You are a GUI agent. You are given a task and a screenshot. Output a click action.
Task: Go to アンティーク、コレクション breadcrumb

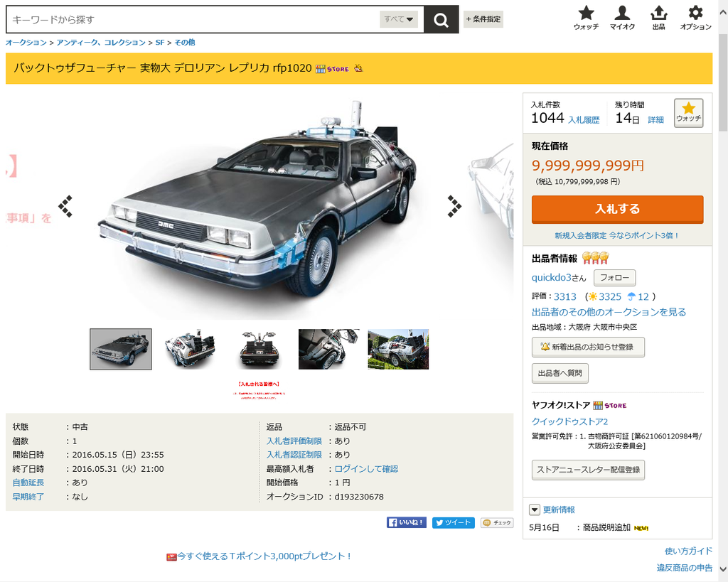tap(101, 42)
